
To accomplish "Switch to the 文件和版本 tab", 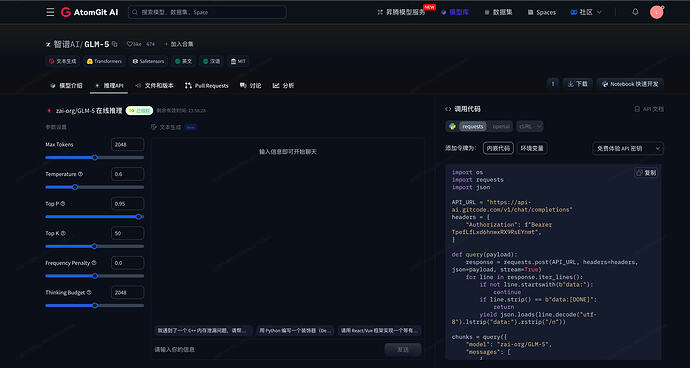I will coord(154,85).
